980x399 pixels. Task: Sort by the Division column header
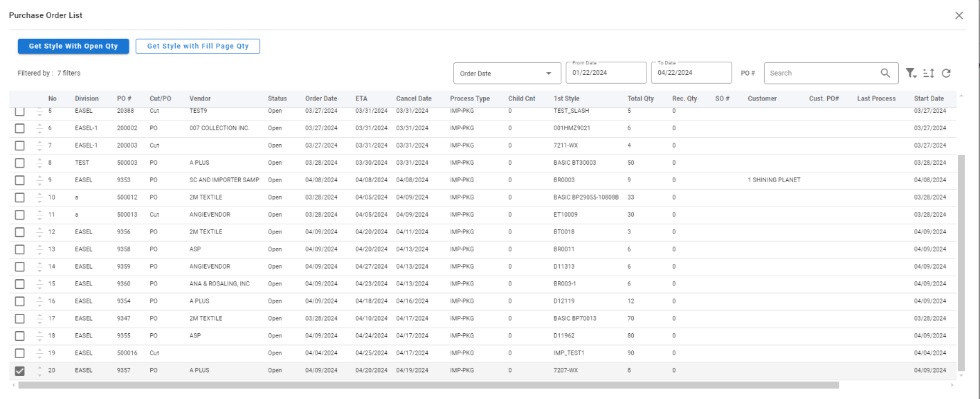point(87,98)
